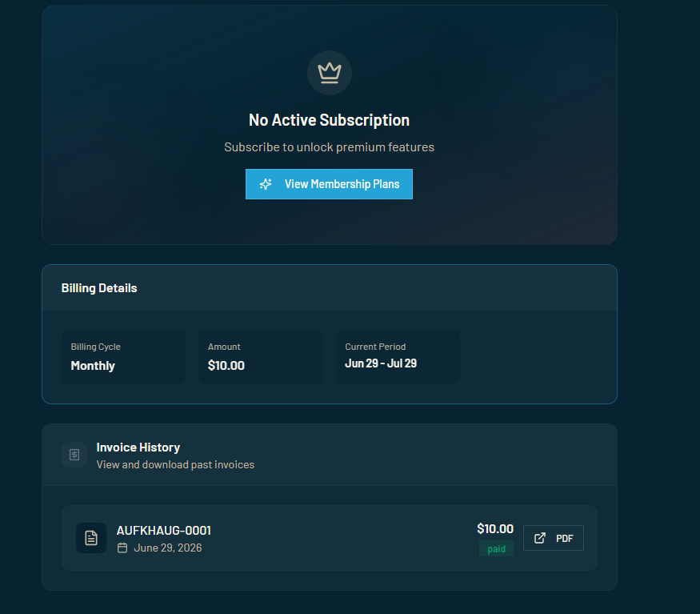Screen dimensions: 700x614
Task: Click the Invoice History heading
Action: [138, 447]
